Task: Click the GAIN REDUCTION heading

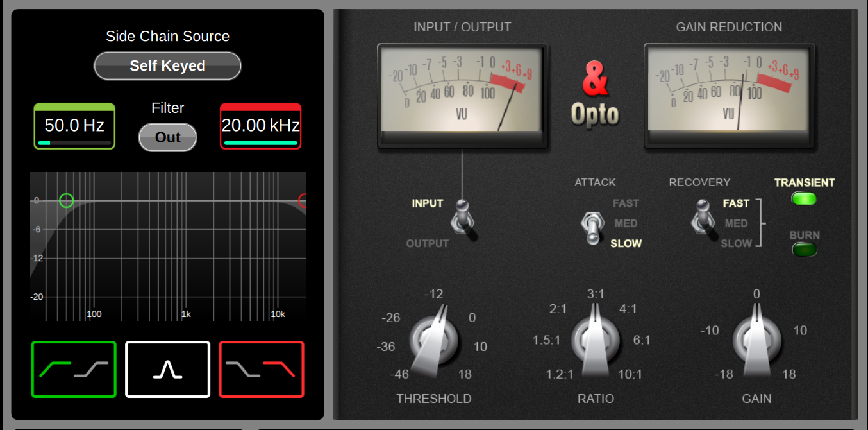Action: tap(729, 27)
